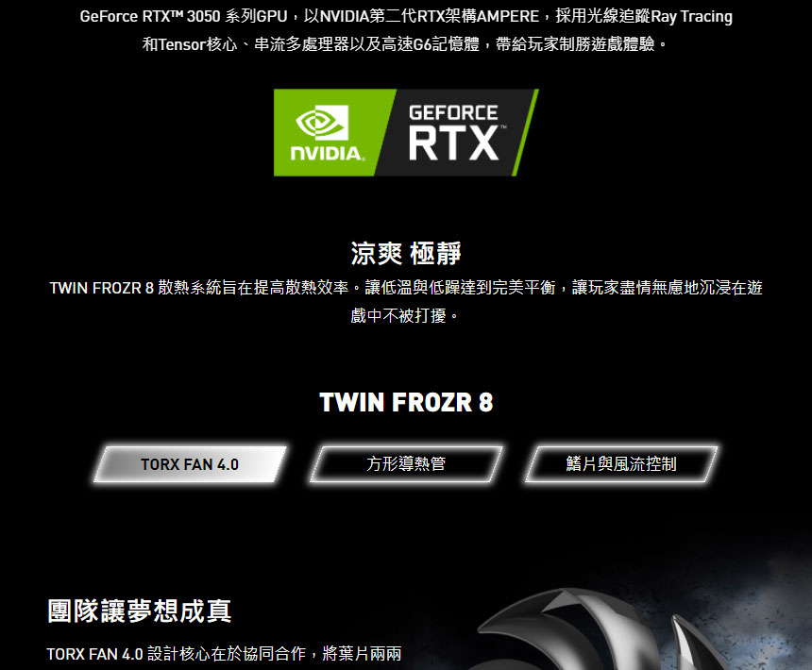Click the Ray Tracing text at top right
The height and width of the screenshot is (670, 812).
coord(691,16)
